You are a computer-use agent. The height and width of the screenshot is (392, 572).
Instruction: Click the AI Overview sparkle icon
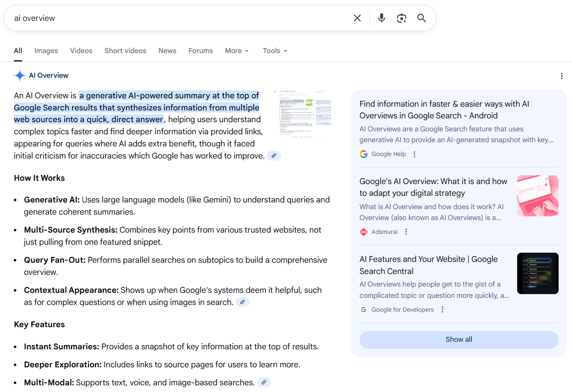19,75
